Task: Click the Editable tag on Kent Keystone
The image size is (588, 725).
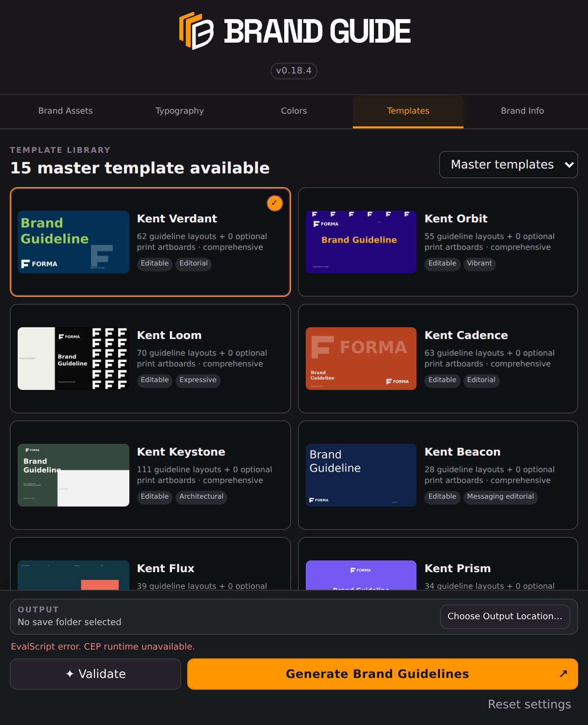Action: click(x=155, y=497)
